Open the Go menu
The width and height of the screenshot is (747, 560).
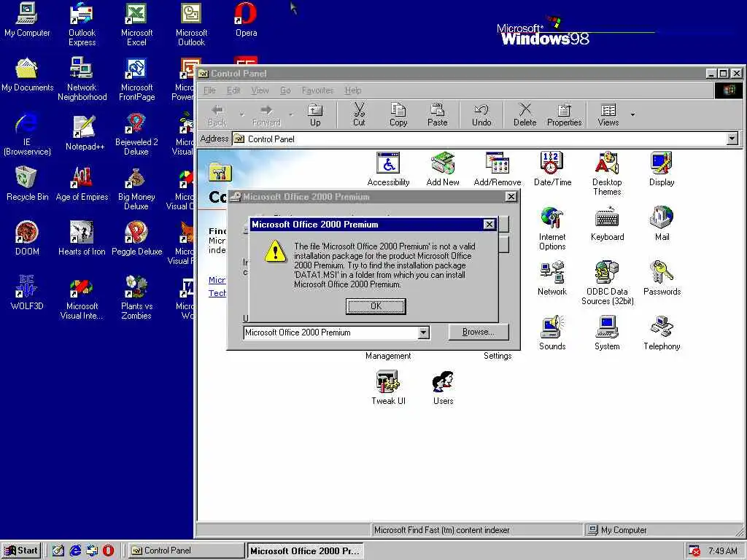[285, 90]
